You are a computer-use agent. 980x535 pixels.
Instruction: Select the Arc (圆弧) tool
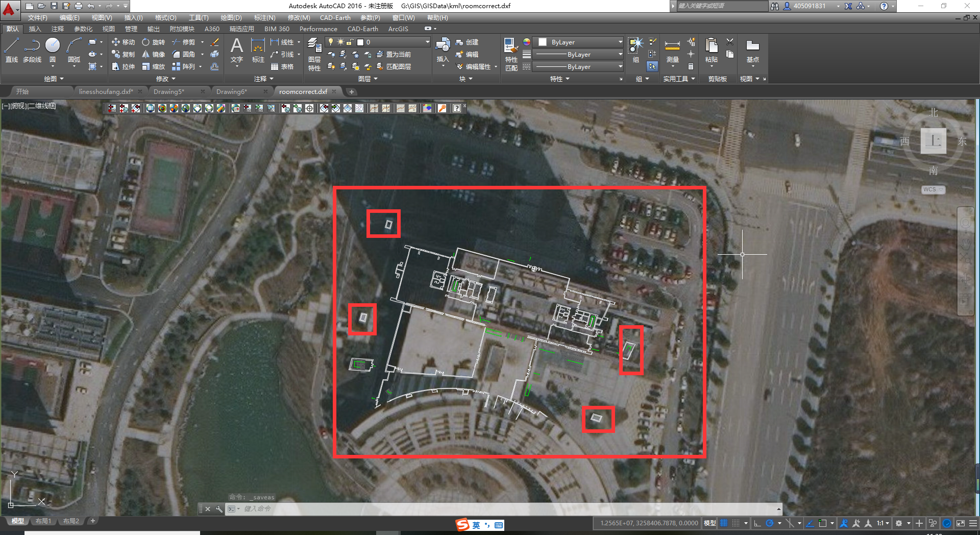(74, 50)
